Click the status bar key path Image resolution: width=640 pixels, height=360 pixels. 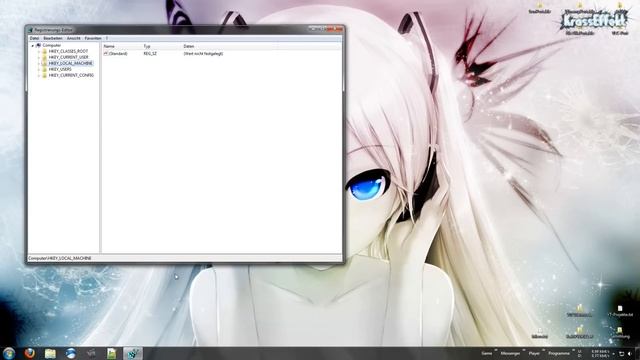click(x=60, y=258)
